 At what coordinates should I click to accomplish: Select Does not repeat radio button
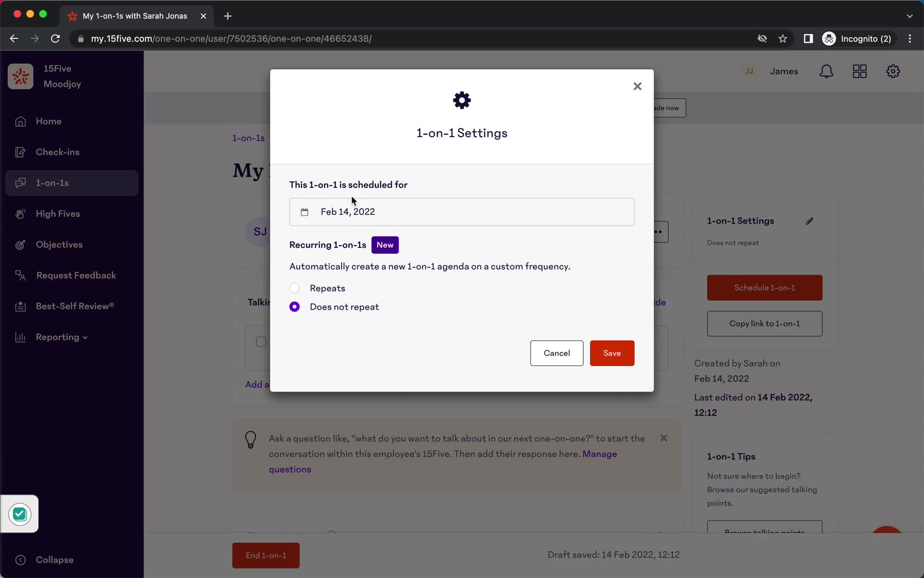pyautogui.click(x=295, y=306)
